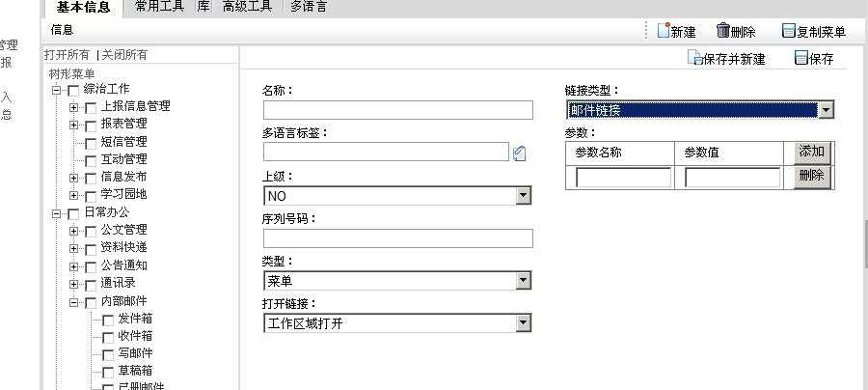This screenshot has width=868, height=390.
Task: Open the 链接类型 dropdown
Action: (826, 110)
